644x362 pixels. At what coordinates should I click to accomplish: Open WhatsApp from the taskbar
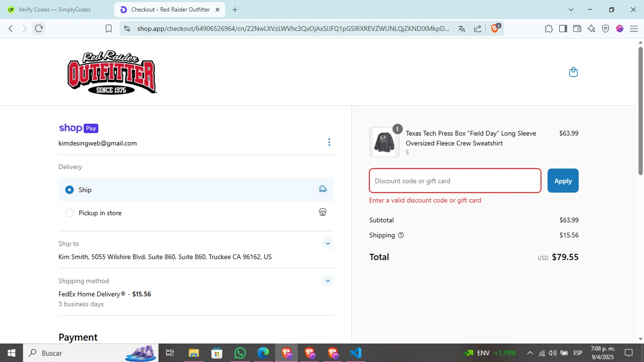tap(240, 353)
